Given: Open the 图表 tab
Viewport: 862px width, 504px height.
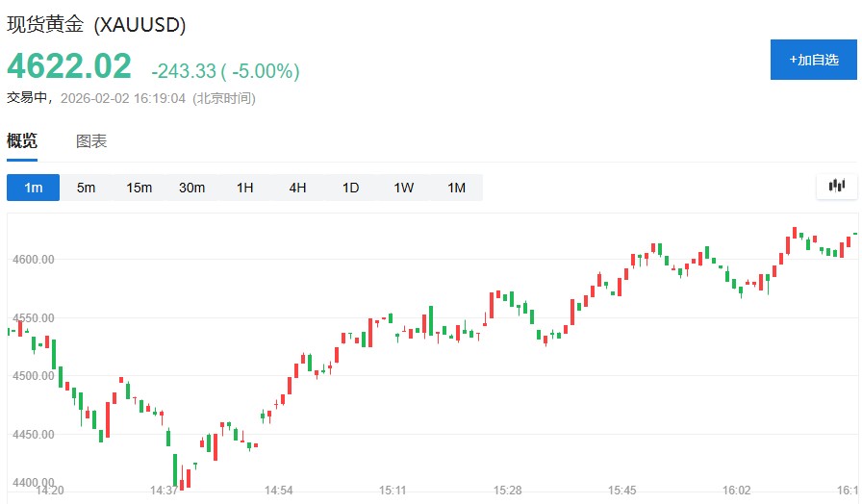Looking at the screenshot, I should (91, 141).
